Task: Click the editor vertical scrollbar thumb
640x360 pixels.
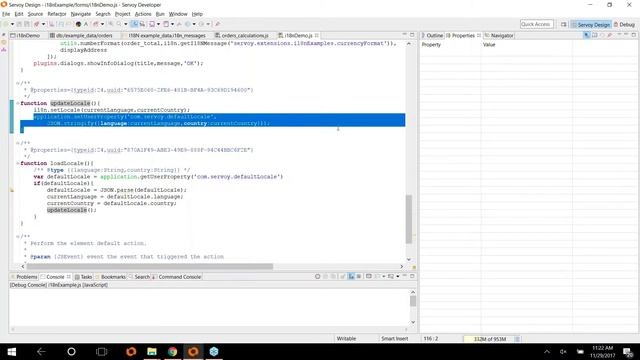Action: point(409,219)
